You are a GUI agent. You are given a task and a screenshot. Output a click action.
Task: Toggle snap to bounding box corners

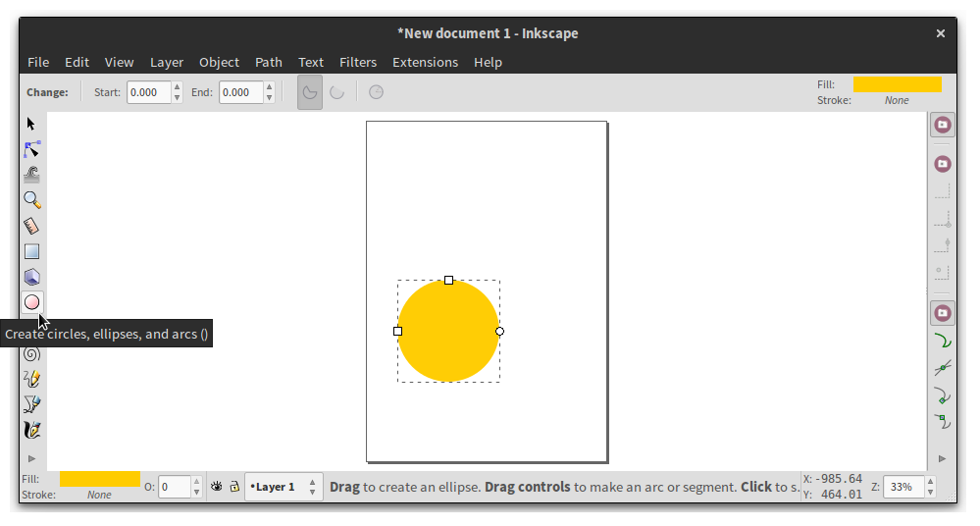tap(943, 218)
